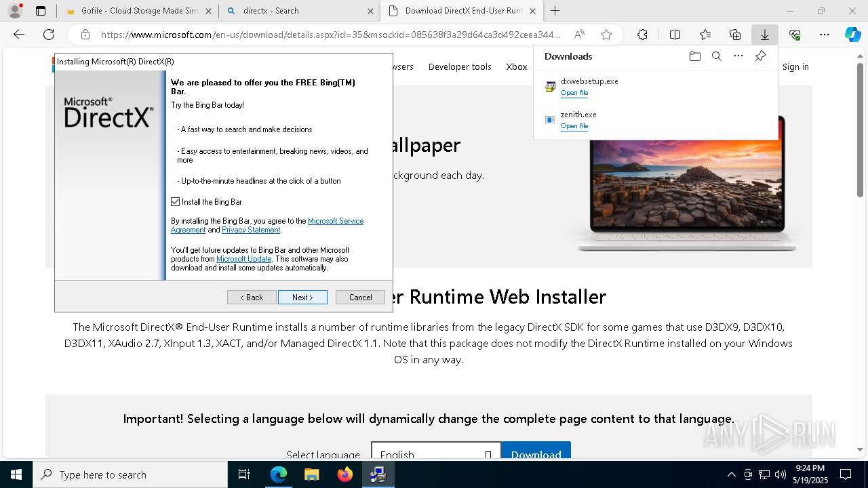Open the Privacy Statement link
This screenshot has height=488, width=868.
tap(251, 230)
